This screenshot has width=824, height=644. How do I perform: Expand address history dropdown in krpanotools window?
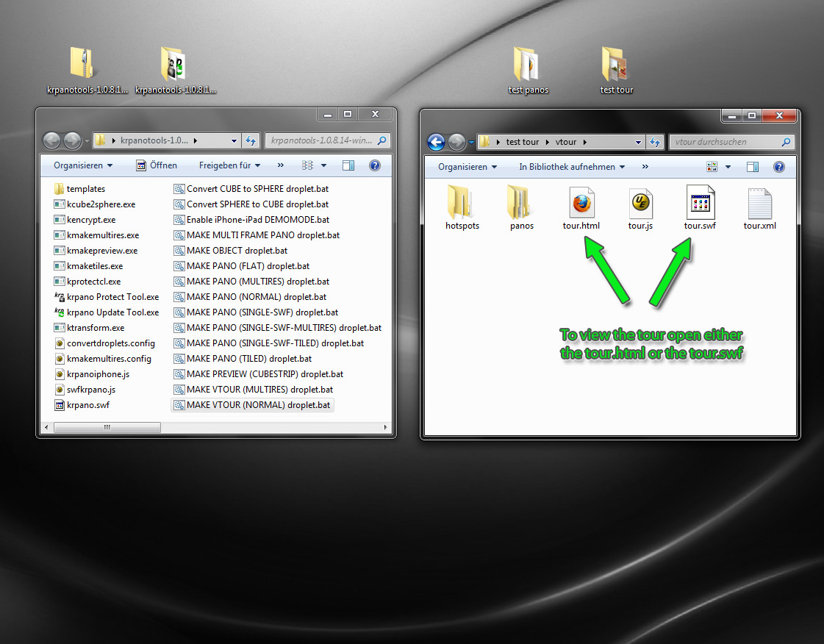coord(234,141)
